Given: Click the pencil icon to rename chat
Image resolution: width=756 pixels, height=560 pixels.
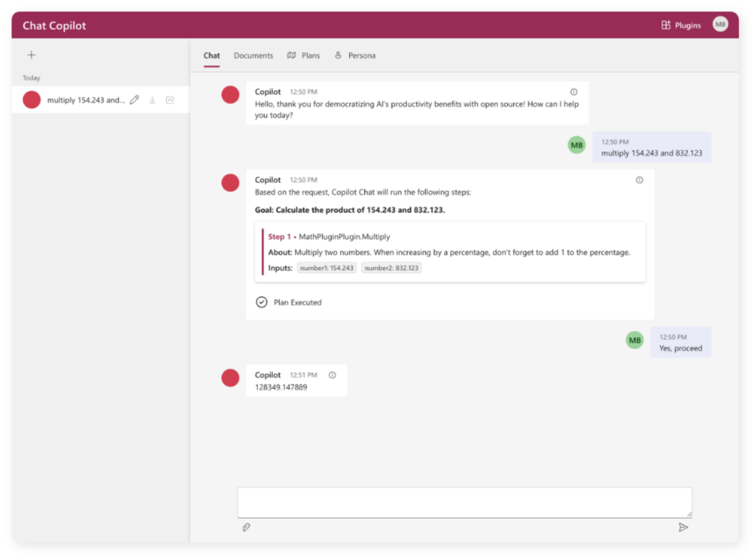Looking at the screenshot, I should pos(134,100).
